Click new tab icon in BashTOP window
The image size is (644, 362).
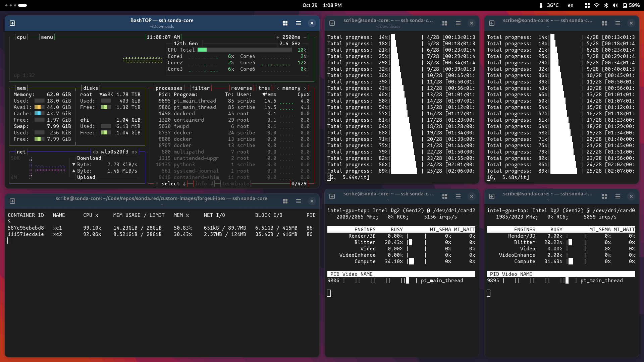pos(12,23)
